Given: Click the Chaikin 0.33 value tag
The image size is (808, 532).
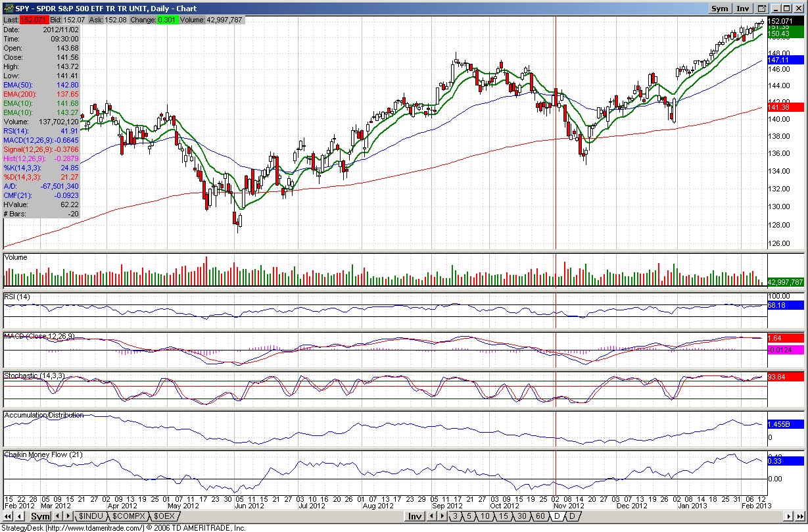Looking at the screenshot, I should [785, 462].
